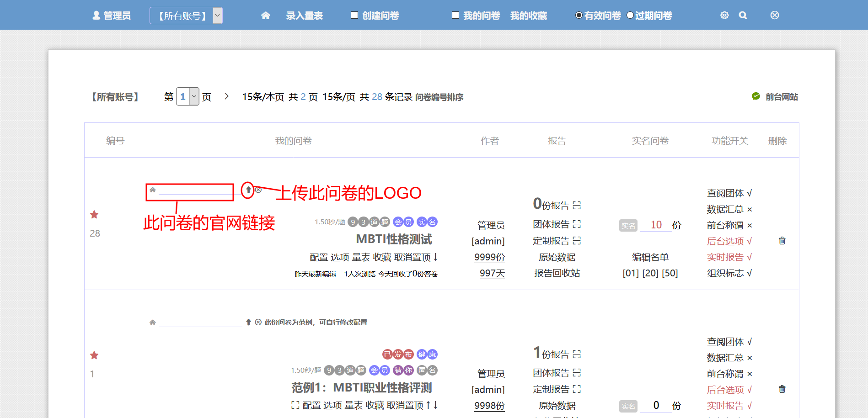Expand icon next to 0份报告
Screen dimensions: 868x418
click(577, 206)
